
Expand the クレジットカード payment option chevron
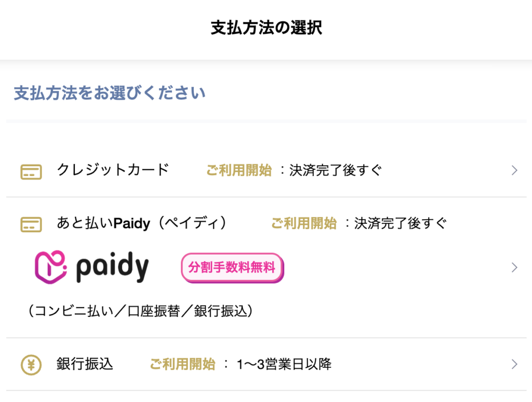(513, 170)
